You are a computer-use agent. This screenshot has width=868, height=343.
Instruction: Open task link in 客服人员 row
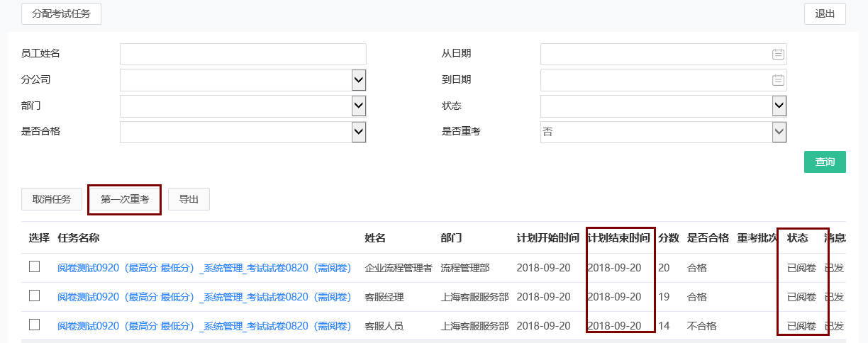click(204, 326)
